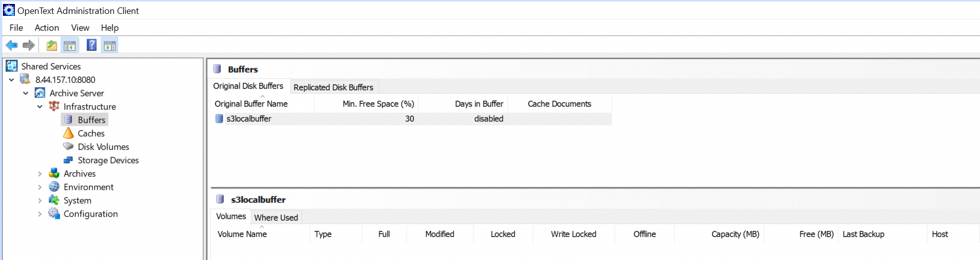Toggle the Show/Hide Console Tree icon

pos(69,46)
